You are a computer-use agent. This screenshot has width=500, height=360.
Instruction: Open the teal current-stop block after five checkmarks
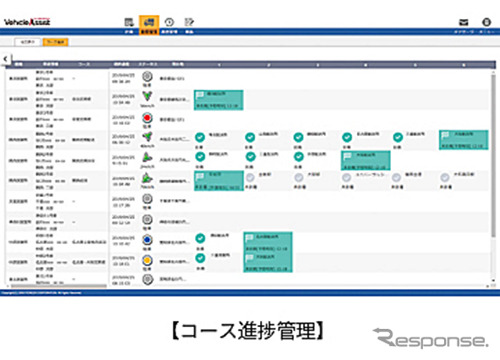(464, 140)
